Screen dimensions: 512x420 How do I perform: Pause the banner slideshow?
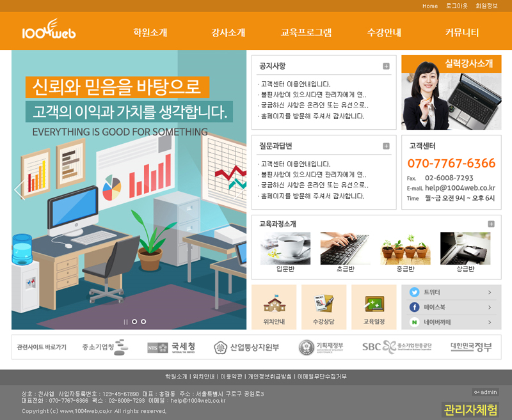click(125, 322)
